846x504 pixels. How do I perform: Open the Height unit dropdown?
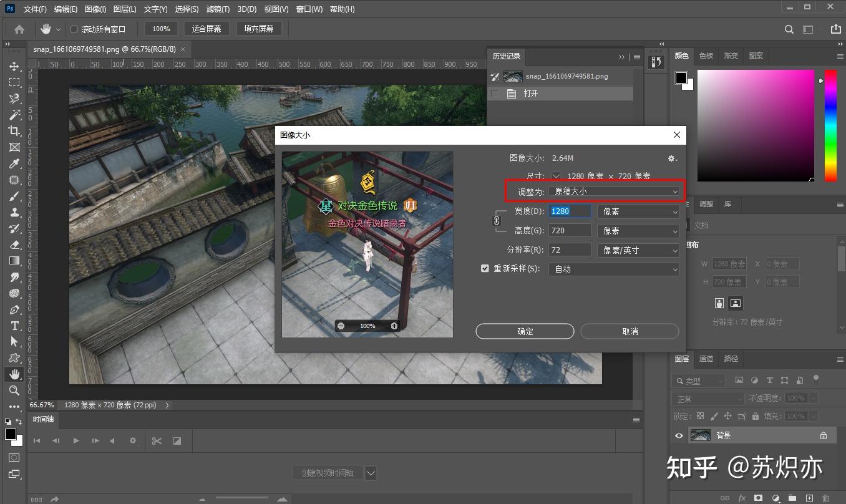pos(638,231)
